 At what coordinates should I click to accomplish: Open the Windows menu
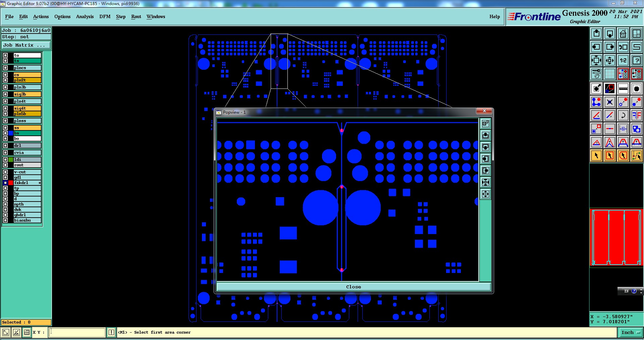coord(156,16)
